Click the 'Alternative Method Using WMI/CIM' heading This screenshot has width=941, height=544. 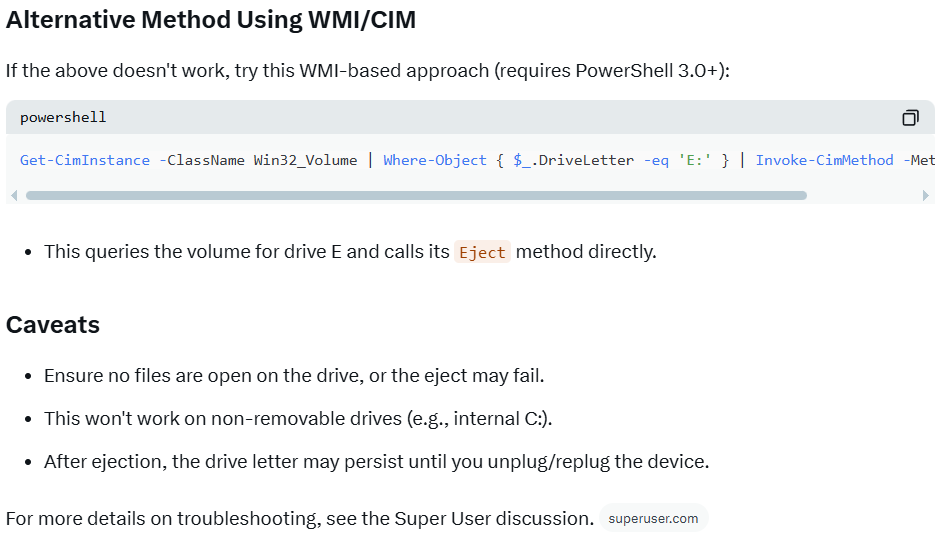(x=211, y=19)
